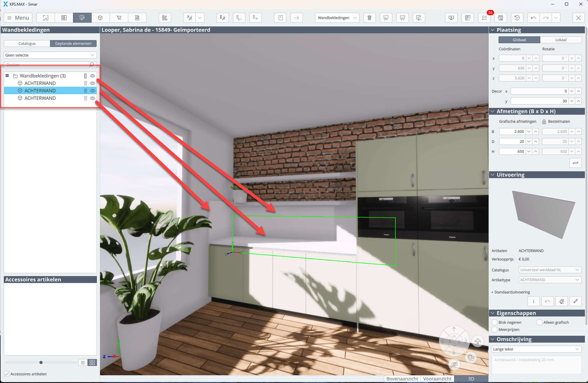Open the Geen selectie dropdown
This screenshot has height=383, width=588.
[50, 55]
